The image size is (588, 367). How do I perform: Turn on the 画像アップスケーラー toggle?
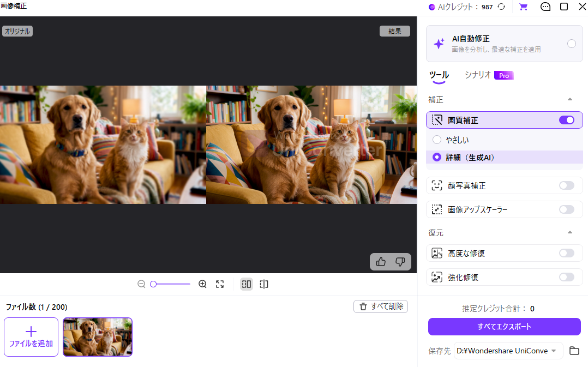coord(567,209)
